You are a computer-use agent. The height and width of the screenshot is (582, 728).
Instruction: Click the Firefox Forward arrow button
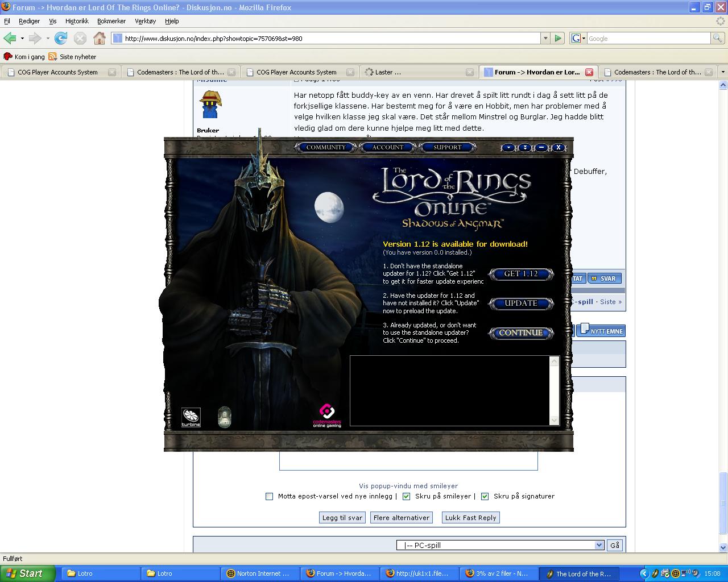tap(35, 38)
